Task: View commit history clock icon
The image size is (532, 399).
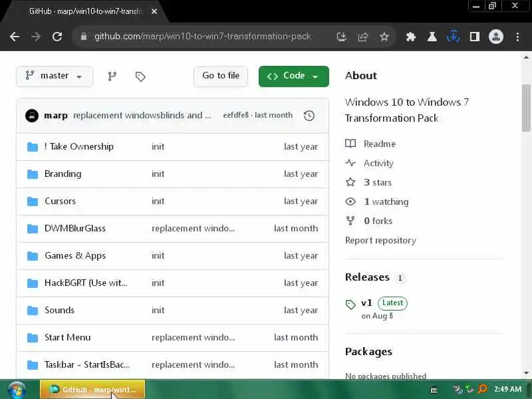Action: [x=309, y=116]
